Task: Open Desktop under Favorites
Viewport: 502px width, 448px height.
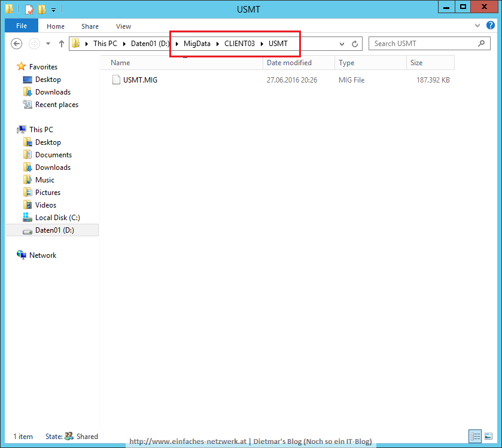Action: 48,80
